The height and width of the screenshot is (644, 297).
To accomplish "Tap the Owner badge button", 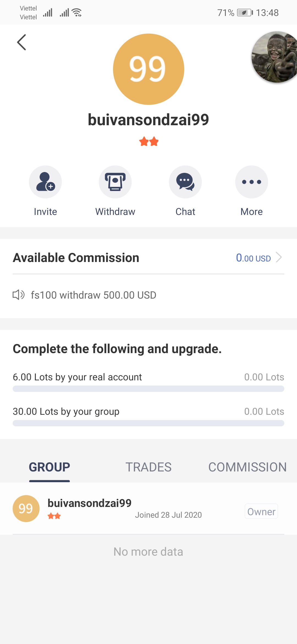I will tap(261, 511).
